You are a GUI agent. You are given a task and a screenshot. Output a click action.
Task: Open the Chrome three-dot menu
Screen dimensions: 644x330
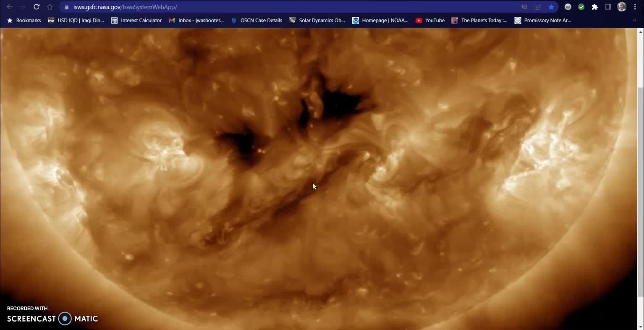[x=635, y=7]
